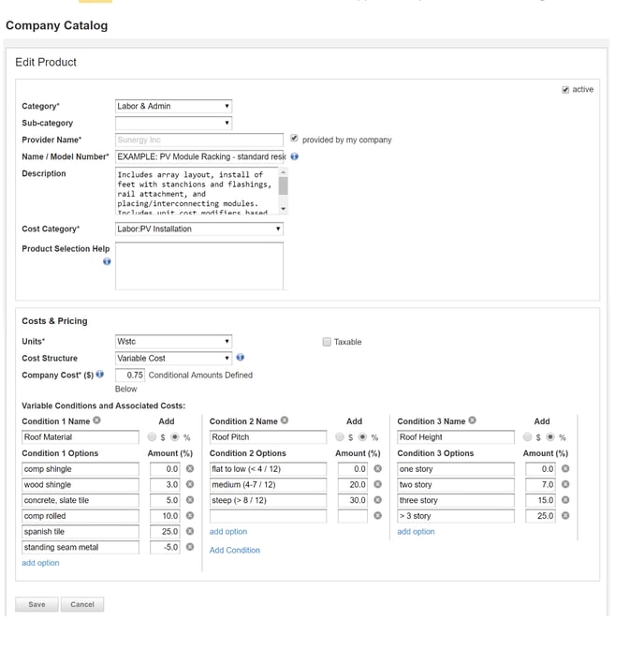Expand the Cost Category dropdown
Image resolution: width=644 pixels, height=649 pixels.
click(198, 229)
